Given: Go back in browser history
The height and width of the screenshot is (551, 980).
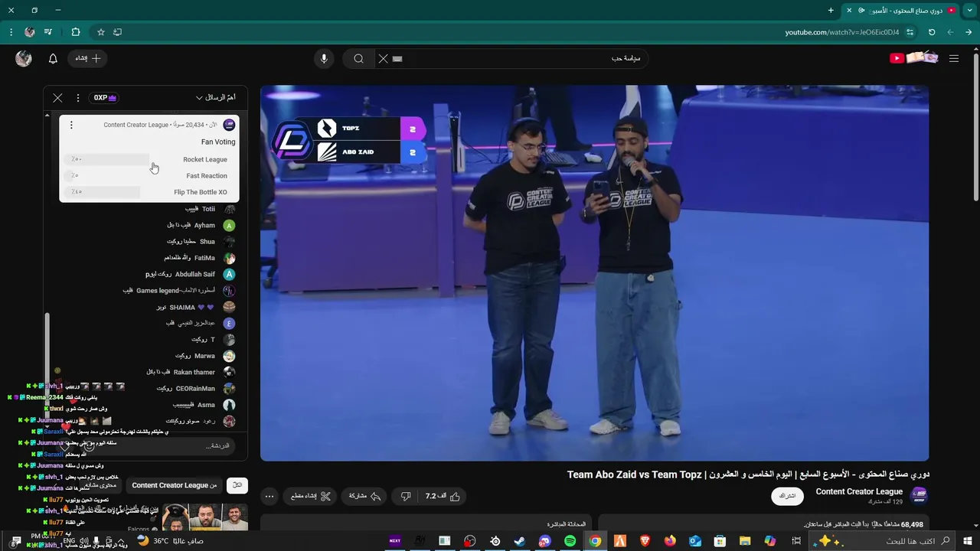Looking at the screenshot, I should [x=969, y=32].
